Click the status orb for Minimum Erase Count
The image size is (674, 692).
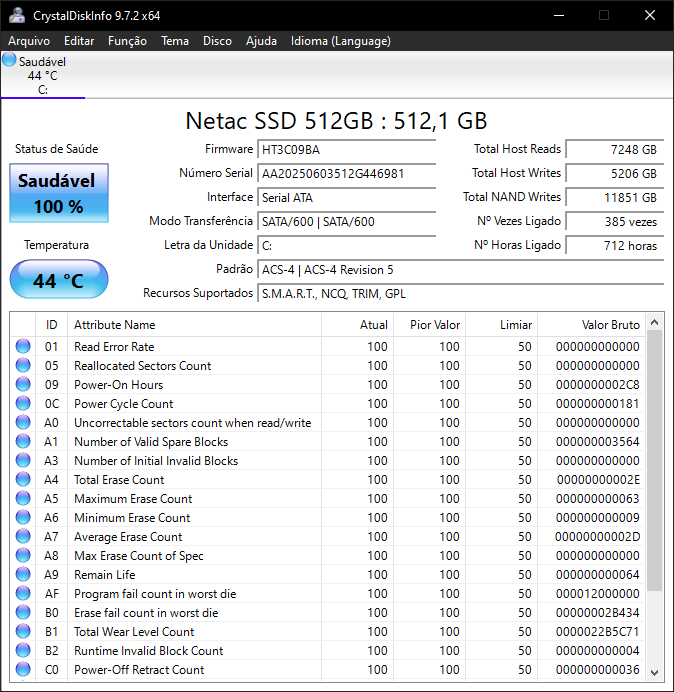pyautogui.click(x=23, y=517)
